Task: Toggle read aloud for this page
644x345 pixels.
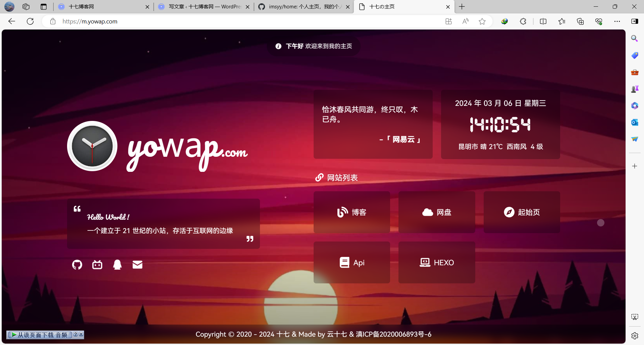Action: point(466,21)
